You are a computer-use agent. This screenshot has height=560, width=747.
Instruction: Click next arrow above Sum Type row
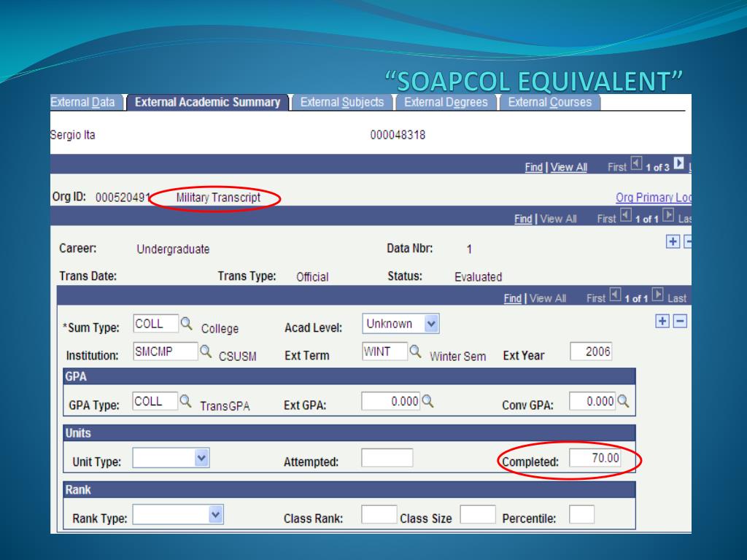(x=658, y=295)
